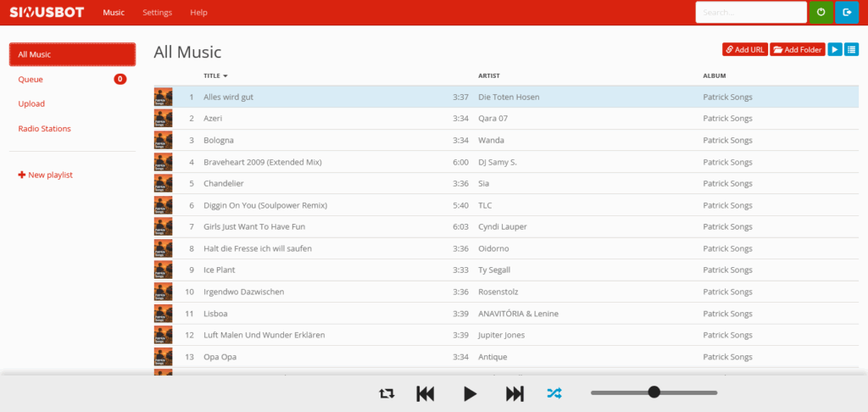Viewport: 868px width, 412px height.
Task: Open the Settings menu
Action: pyautogui.click(x=157, y=13)
